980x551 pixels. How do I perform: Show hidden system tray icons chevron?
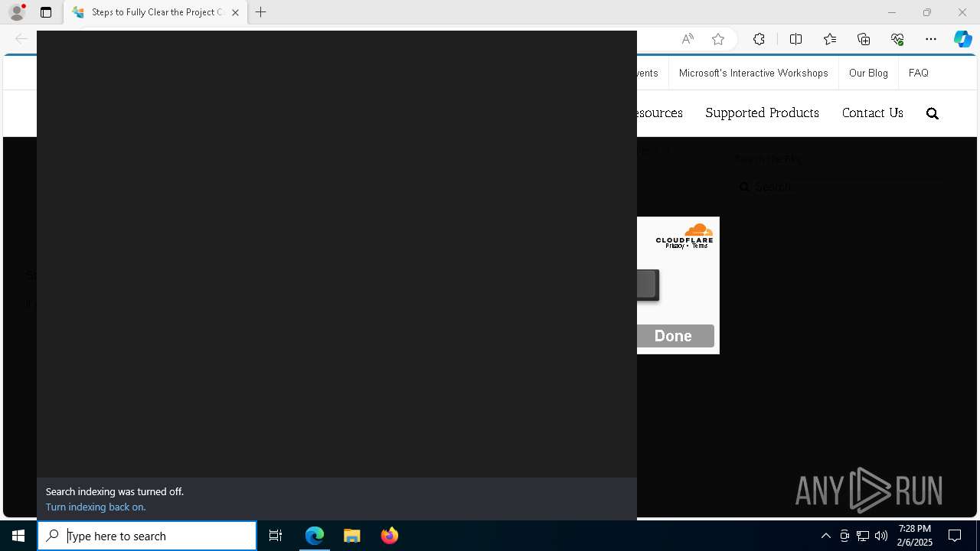[x=825, y=536]
